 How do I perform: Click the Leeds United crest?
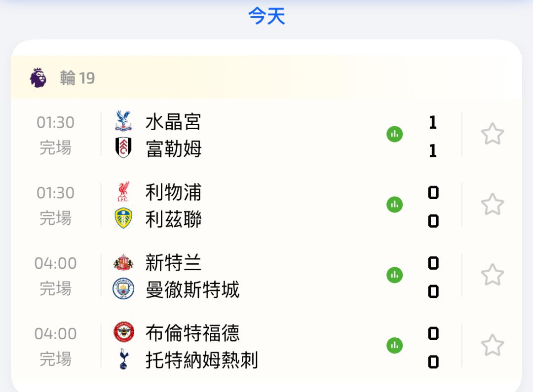click(123, 218)
